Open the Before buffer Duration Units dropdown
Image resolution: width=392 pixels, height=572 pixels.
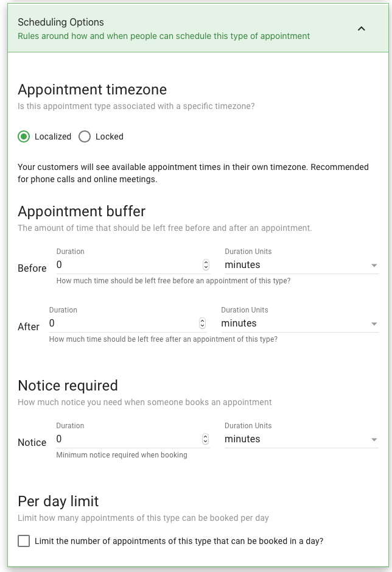301,265
